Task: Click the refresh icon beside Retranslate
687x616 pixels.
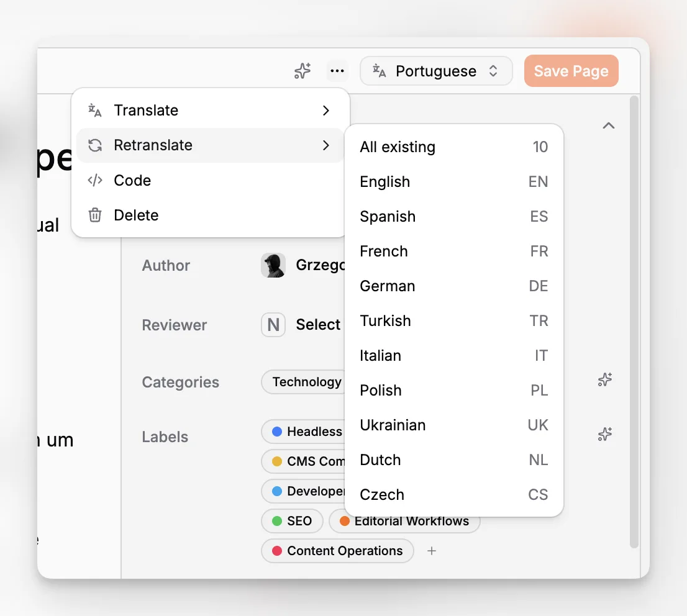Action: (x=94, y=145)
